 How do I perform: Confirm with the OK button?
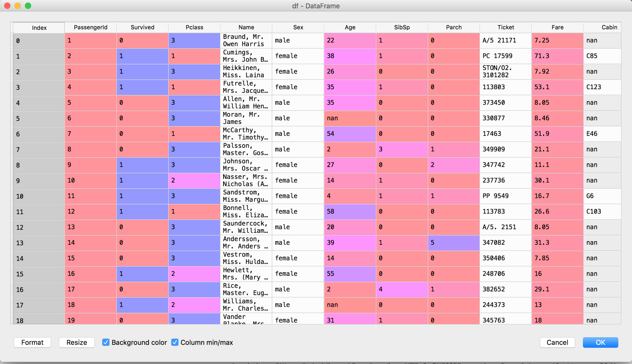click(600, 342)
